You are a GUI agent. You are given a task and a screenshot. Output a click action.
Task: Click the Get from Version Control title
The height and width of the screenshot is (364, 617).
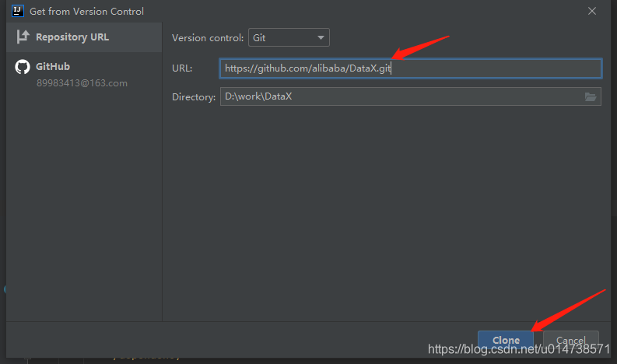86,12
